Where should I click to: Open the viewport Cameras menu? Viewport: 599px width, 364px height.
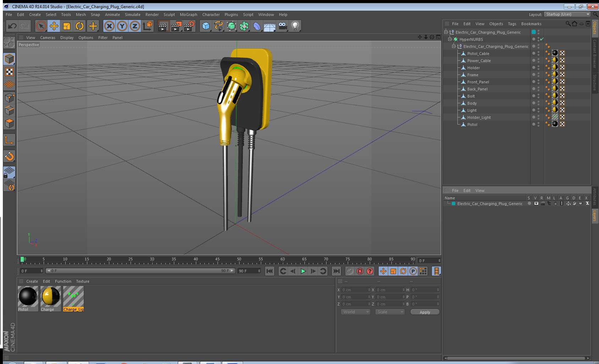pyautogui.click(x=48, y=38)
